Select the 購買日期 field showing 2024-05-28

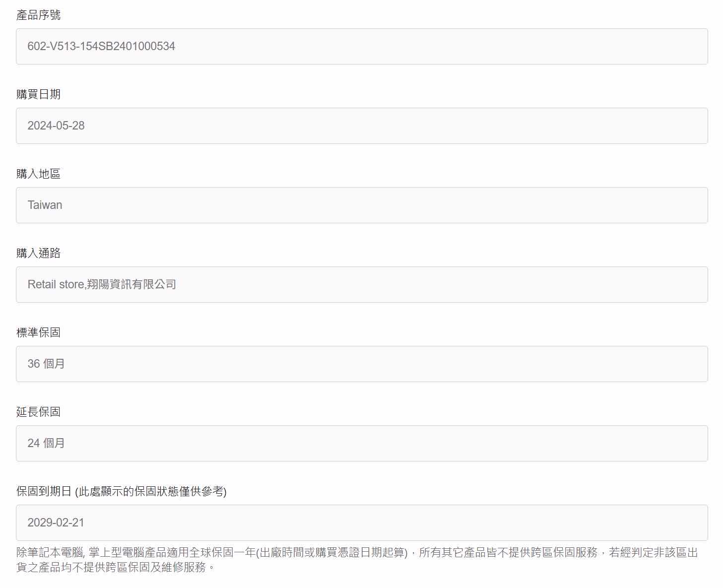point(361,126)
